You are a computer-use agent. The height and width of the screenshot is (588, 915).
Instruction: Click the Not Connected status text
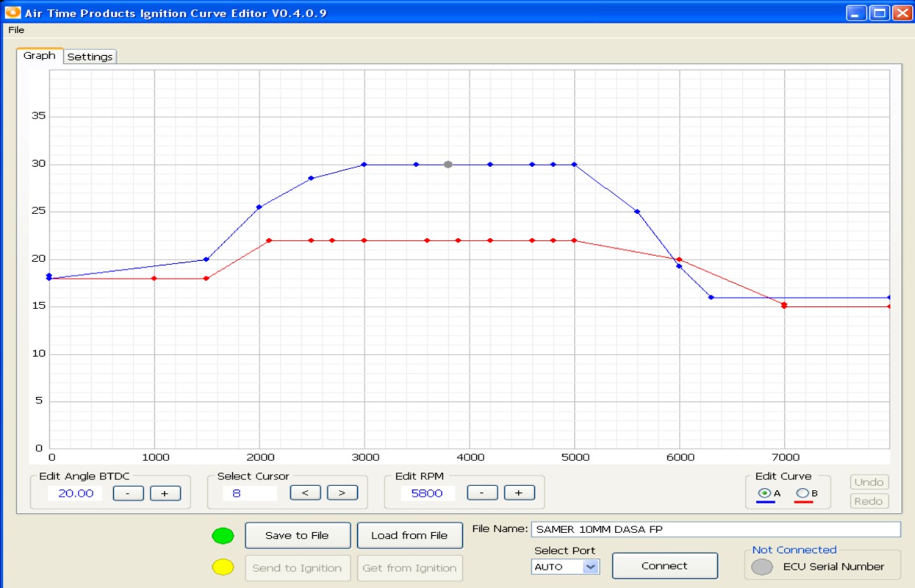[794, 550]
